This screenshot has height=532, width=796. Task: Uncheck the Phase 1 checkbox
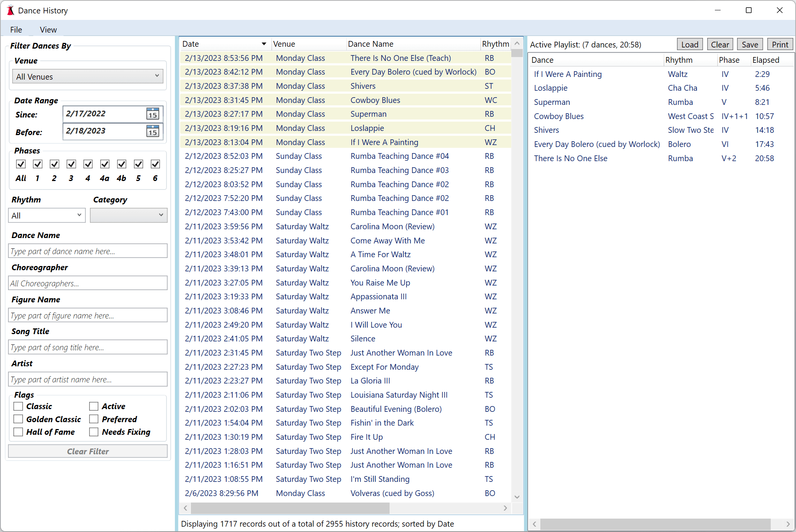pyautogui.click(x=38, y=164)
